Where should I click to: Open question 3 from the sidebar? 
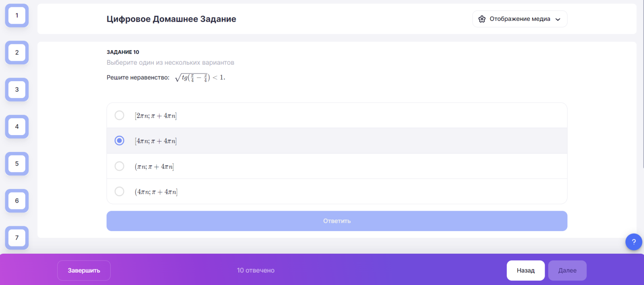point(17,89)
